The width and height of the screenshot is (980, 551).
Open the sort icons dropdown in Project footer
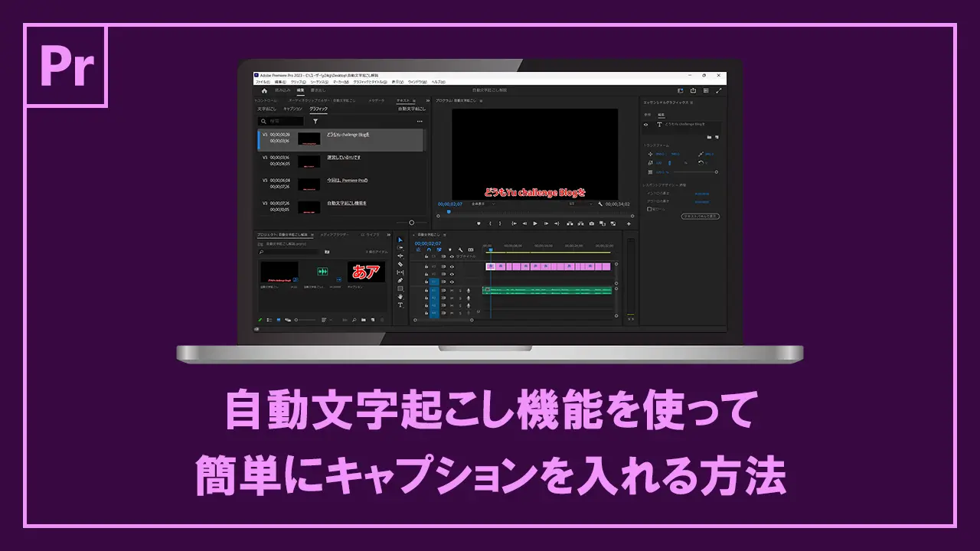point(326,320)
